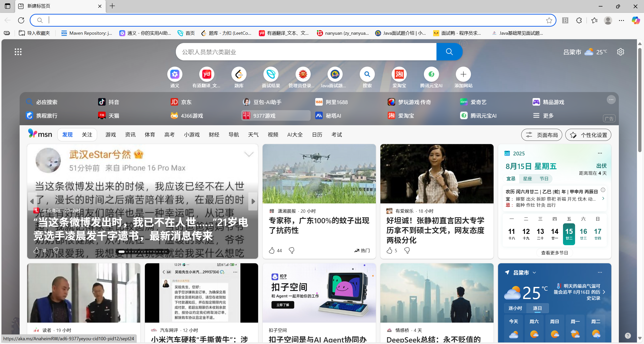Expand the 宜忌 details arrow

point(603,199)
